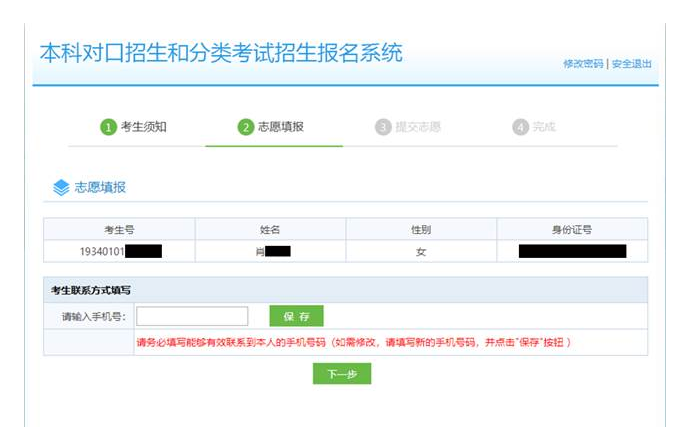Click the green number 2 step circle

pos(245,127)
